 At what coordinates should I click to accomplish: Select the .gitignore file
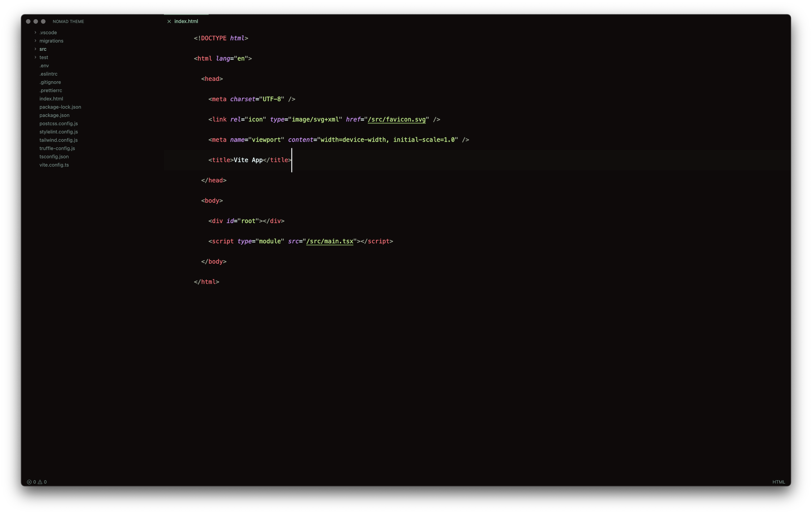50,82
